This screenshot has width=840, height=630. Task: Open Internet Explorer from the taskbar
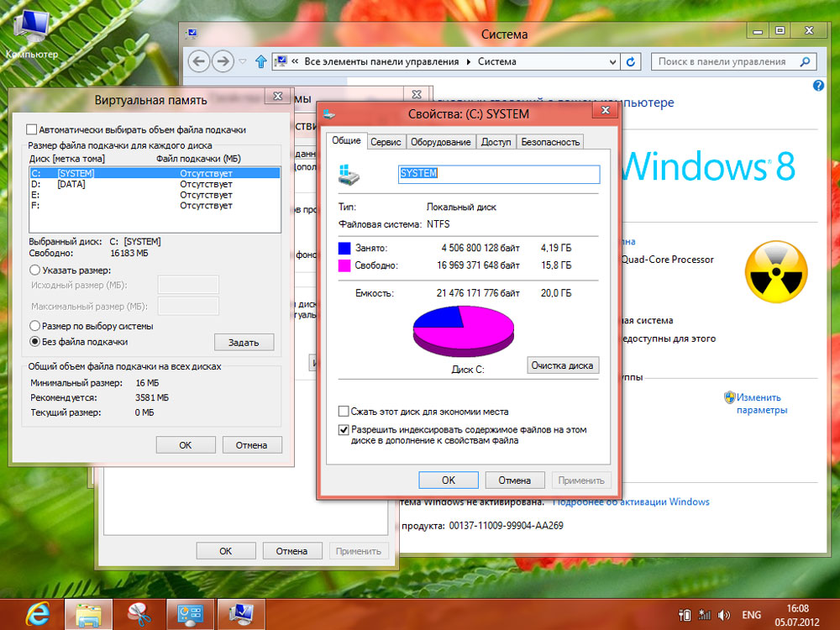click(x=35, y=612)
